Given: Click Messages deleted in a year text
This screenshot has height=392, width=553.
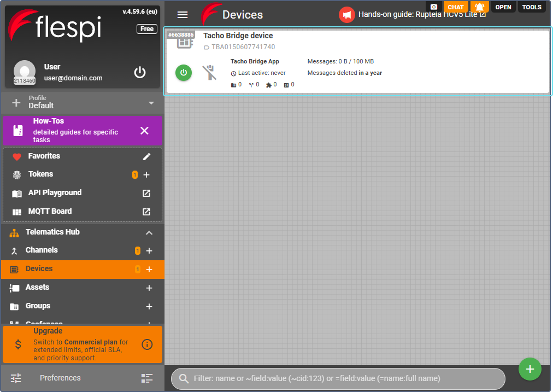Looking at the screenshot, I should [x=345, y=73].
